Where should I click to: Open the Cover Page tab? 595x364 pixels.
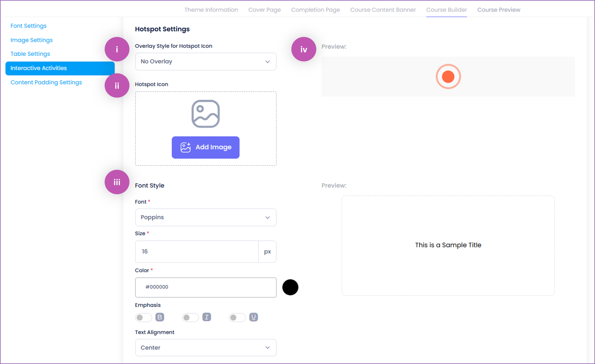tap(264, 10)
